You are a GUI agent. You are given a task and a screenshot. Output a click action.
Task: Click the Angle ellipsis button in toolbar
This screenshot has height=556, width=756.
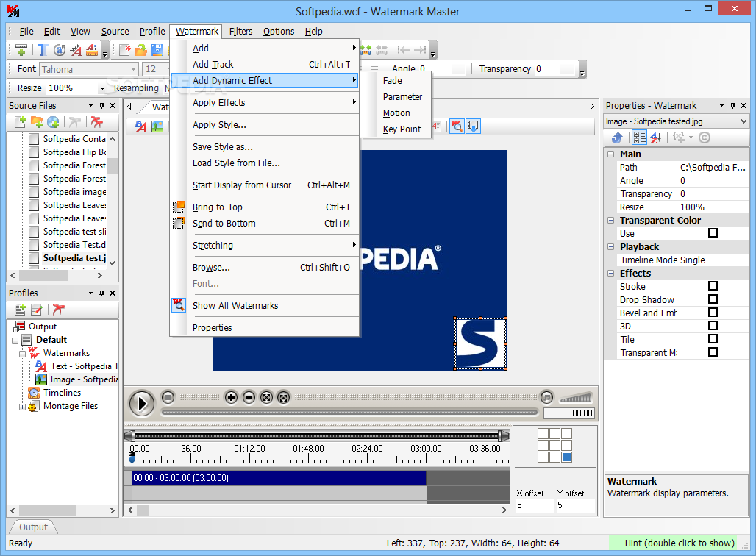pos(457,70)
